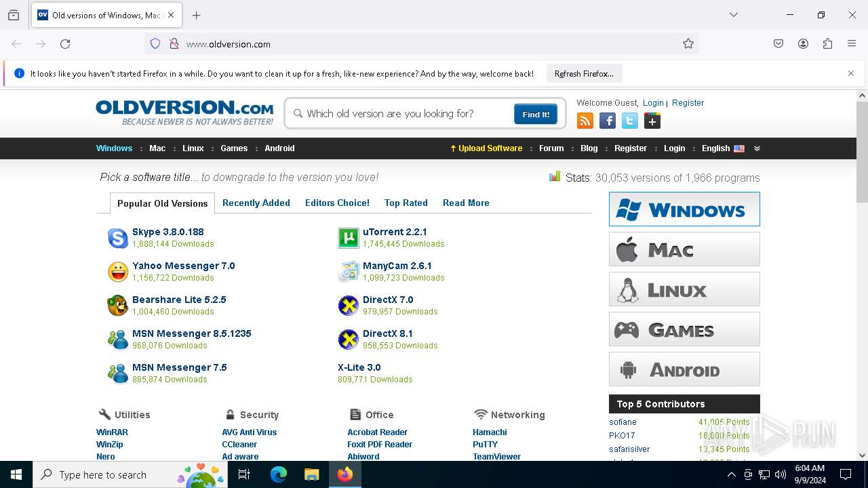Viewport: 868px width, 488px height.
Task: Click the Firefox View icon
Action: click(14, 15)
